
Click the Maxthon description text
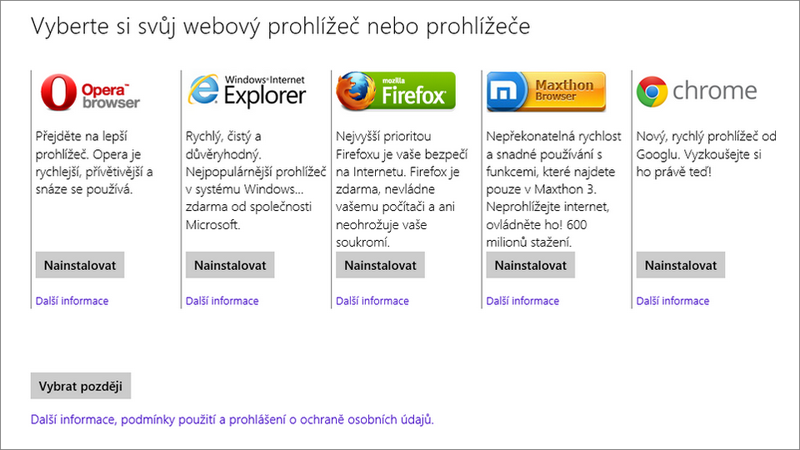[x=548, y=187]
